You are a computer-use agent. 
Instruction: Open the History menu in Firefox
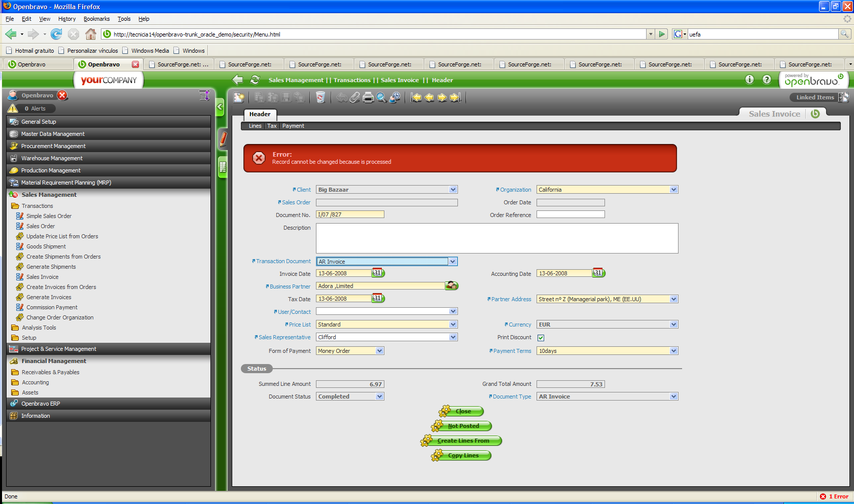66,19
